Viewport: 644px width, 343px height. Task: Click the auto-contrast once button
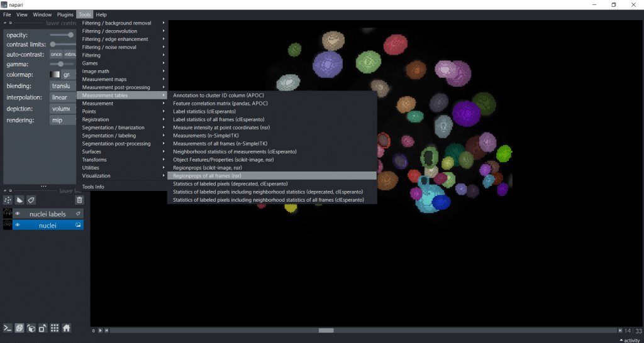click(56, 54)
